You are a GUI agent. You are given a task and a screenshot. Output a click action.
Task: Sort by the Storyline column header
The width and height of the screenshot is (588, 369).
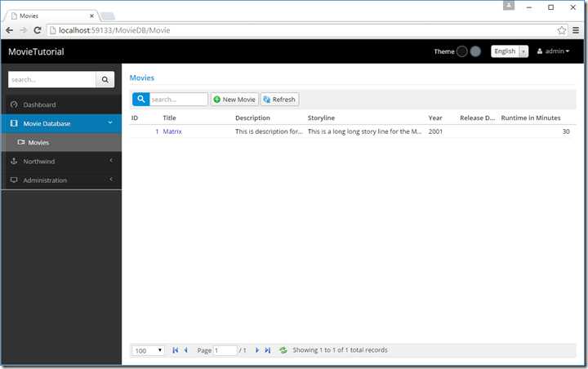pyautogui.click(x=321, y=118)
